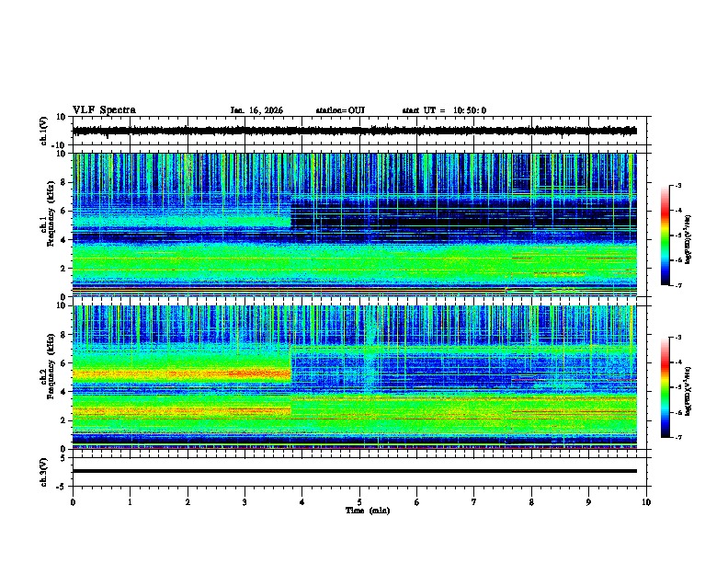Click time axis tick label "3"

(245, 502)
